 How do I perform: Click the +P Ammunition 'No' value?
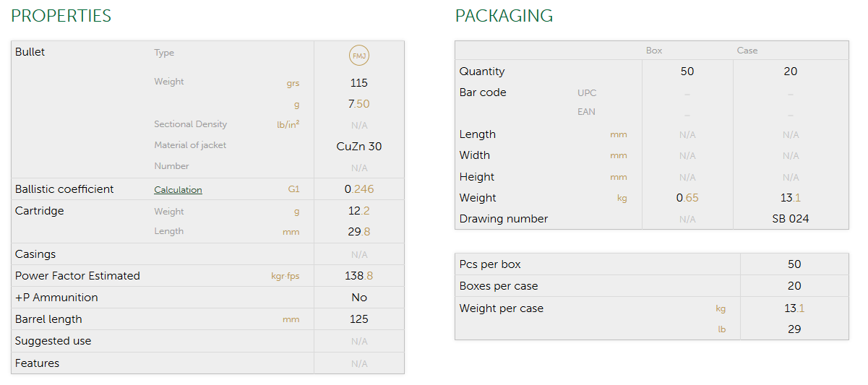(359, 298)
